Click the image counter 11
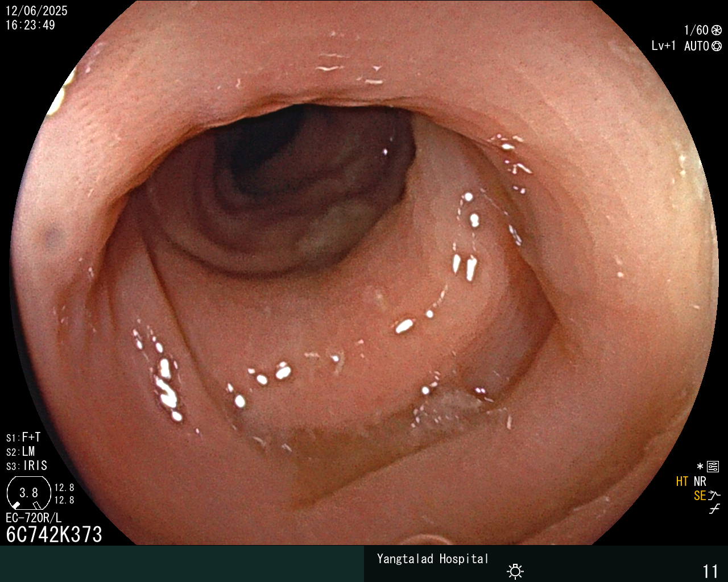The image size is (728, 582). (x=710, y=571)
